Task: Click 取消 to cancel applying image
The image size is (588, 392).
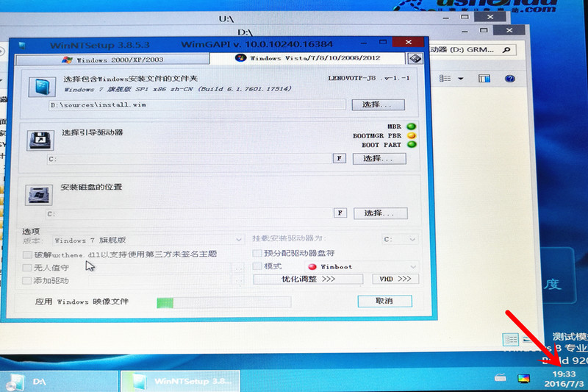Action: click(x=384, y=301)
